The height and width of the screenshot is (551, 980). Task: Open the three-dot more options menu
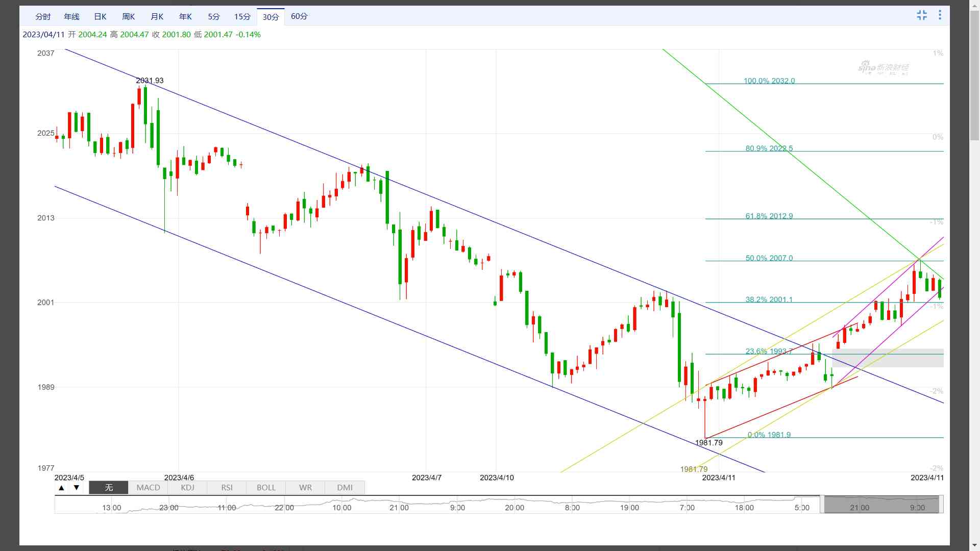940,15
